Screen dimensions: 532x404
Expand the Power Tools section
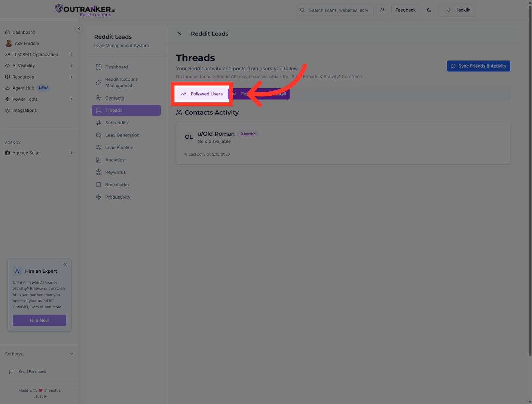(39, 99)
